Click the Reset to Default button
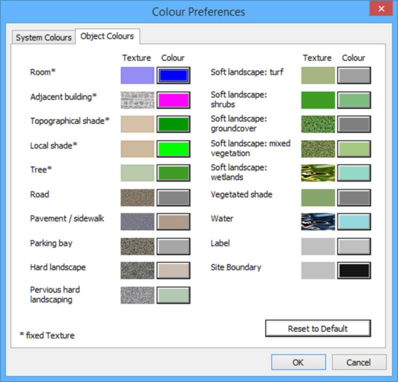Screen dimensions: 398x382 318,329
